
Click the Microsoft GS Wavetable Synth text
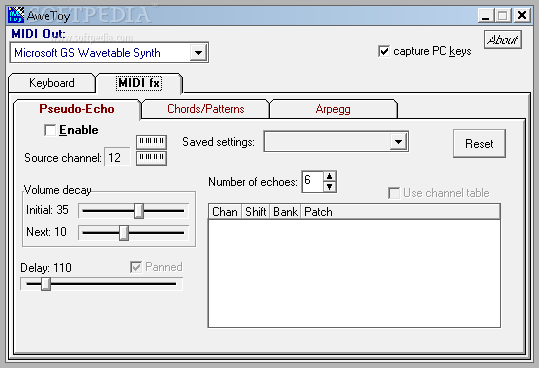[x=87, y=53]
